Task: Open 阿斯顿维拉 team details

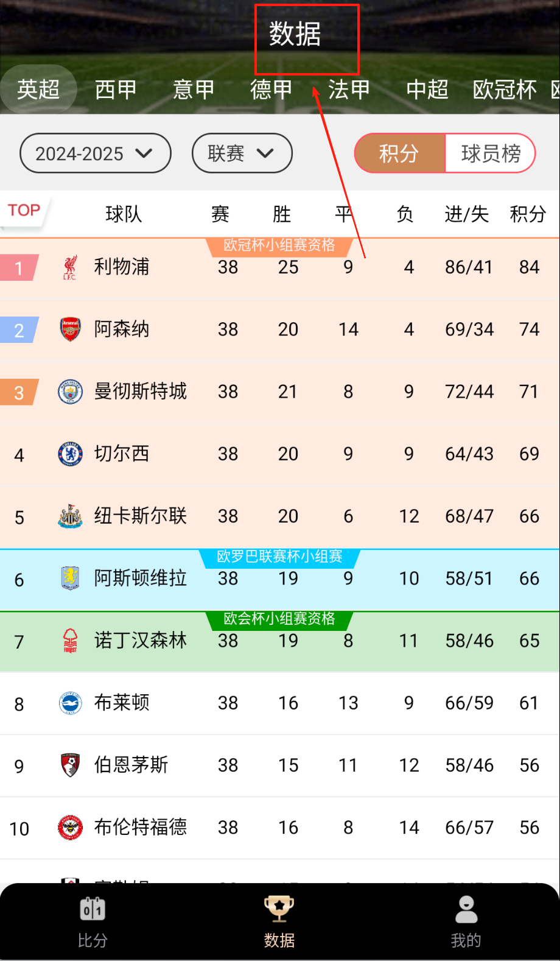Action: pos(140,579)
